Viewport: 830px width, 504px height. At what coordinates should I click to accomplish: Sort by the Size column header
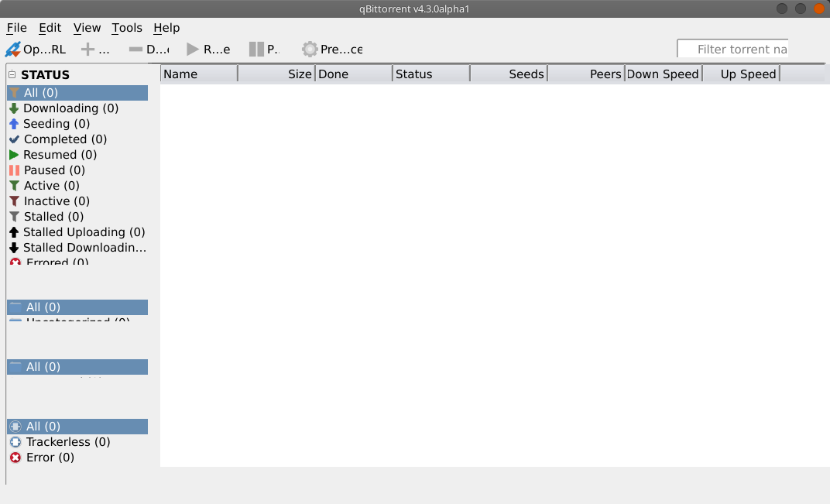(x=276, y=74)
